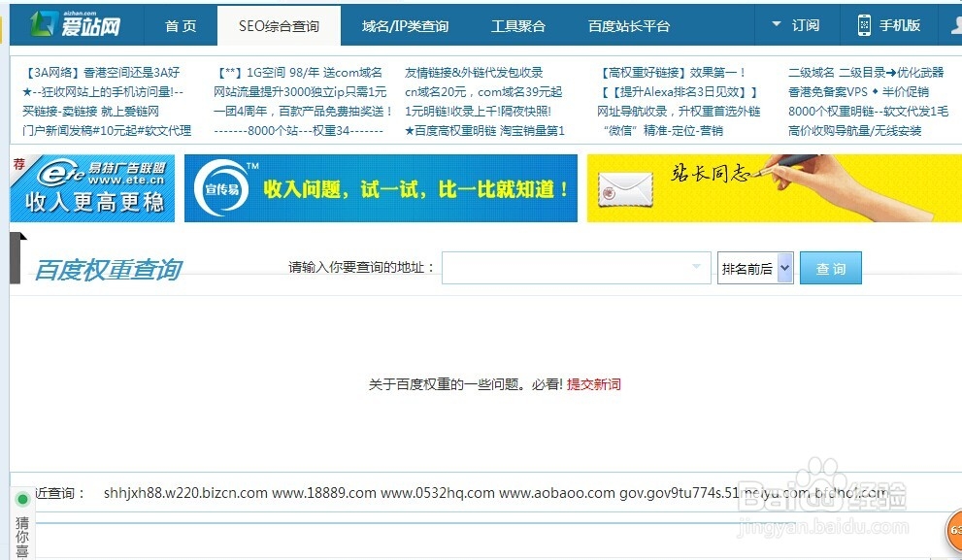
Task: Open the 排名前后 dropdown
Action: 755,268
